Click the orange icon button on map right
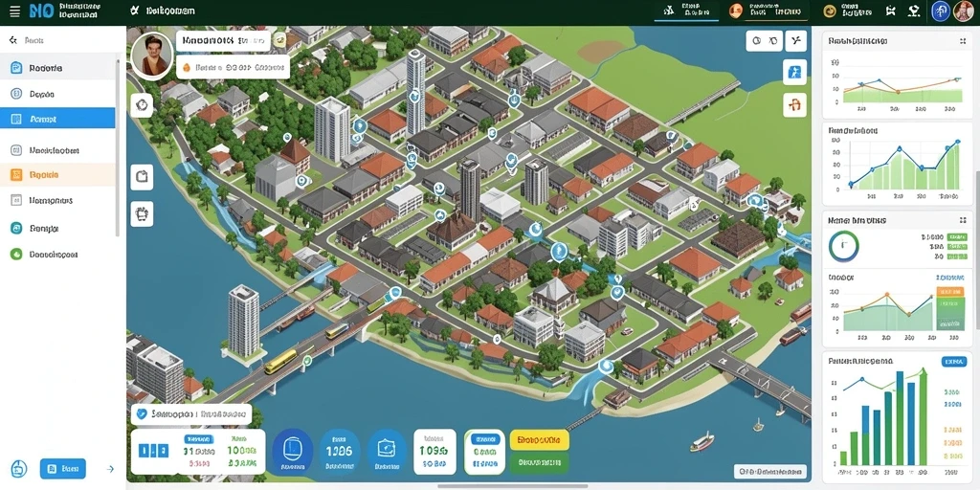Screen dimensions: 980x490 point(794,104)
